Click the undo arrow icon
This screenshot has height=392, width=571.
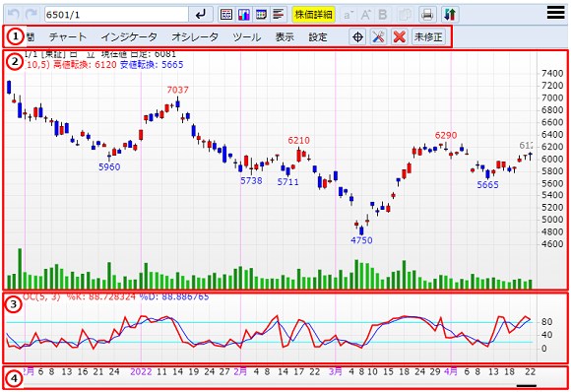[14, 15]
